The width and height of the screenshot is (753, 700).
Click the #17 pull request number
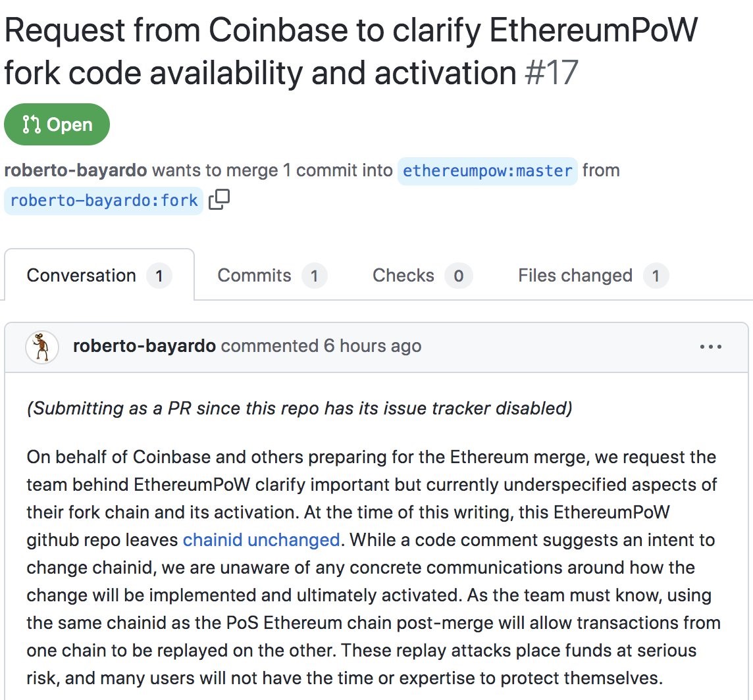coord(551,74)
